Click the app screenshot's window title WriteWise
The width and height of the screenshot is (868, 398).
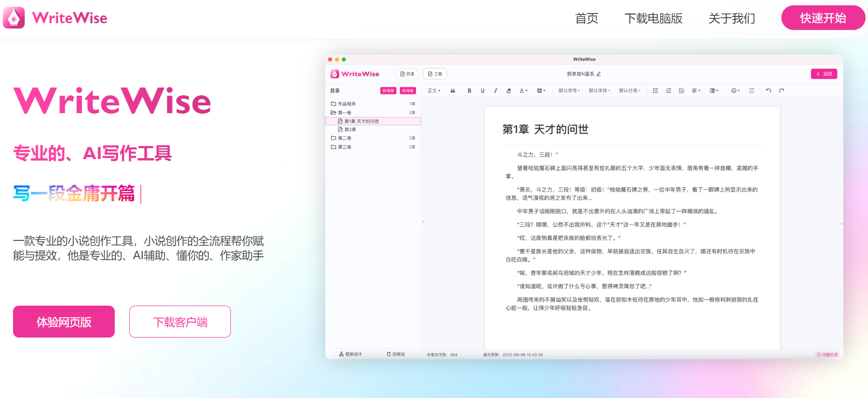point(584,59)
